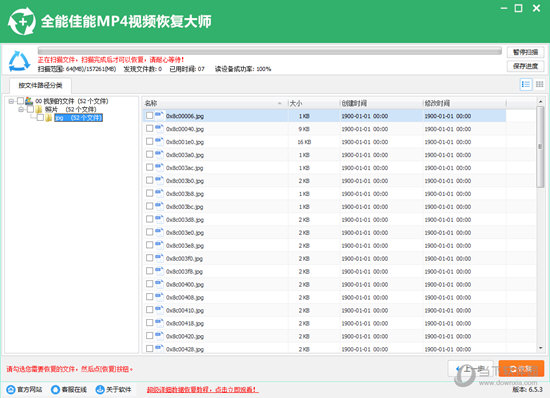The image size is (550, 398).
Task: Sort by the 大小 column header
Action: pyautogui.click(x=314, y=103)
